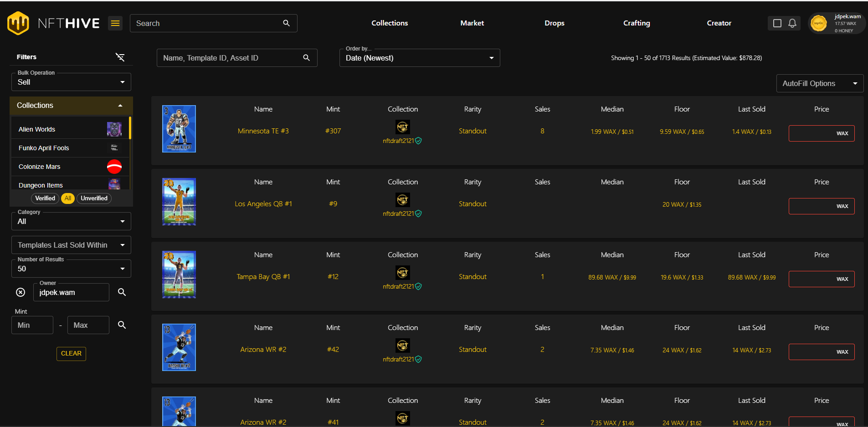Select Funko April Fools collection row
The height and width of the screenshot is (427, 868).
pos(70,148)
